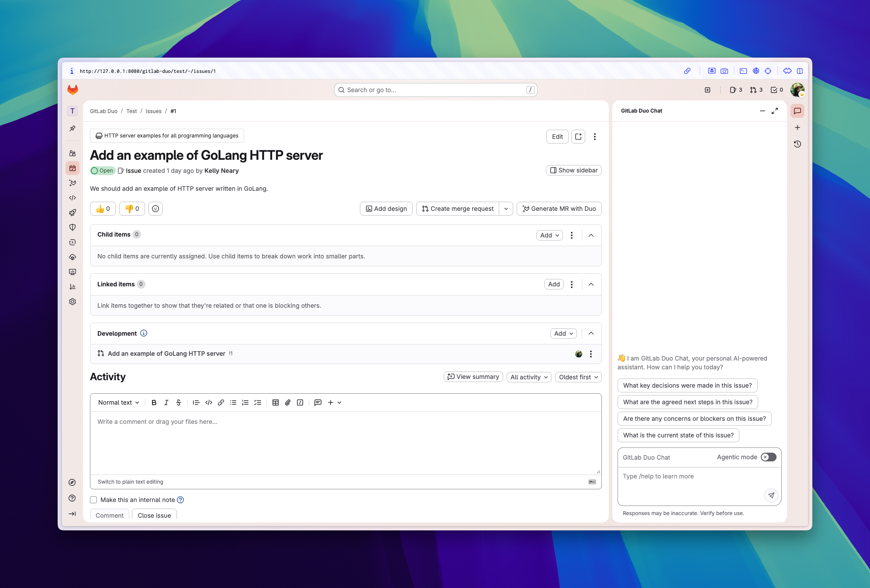Open the Oldest first sort dropdown

pos(578,377)
